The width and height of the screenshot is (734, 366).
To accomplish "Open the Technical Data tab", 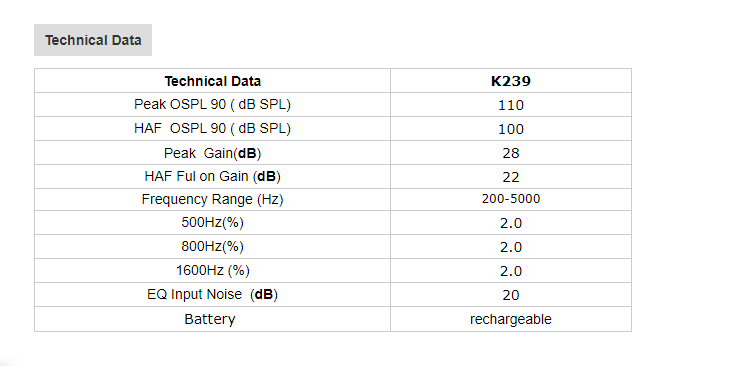I will click(x=93, y=40).
